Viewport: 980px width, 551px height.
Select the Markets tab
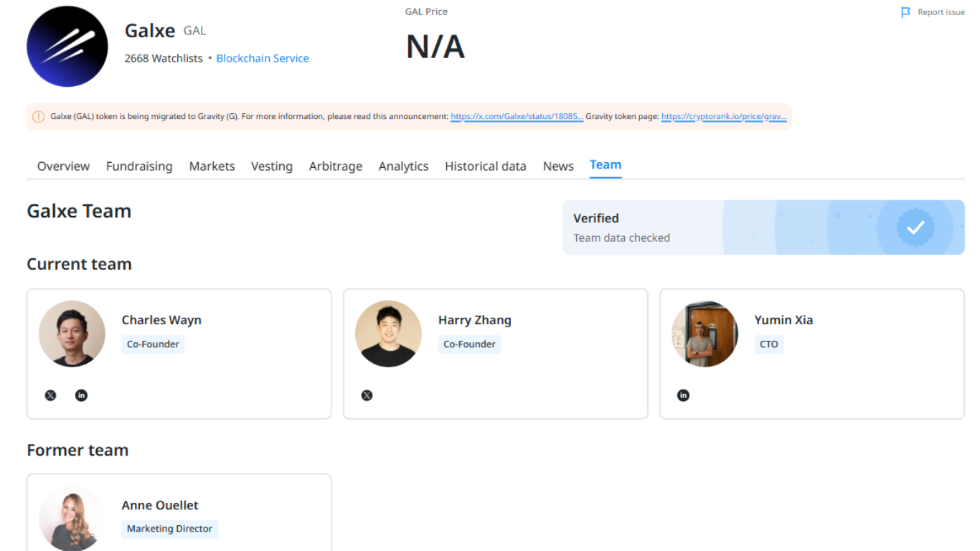(x=212, y=166)
